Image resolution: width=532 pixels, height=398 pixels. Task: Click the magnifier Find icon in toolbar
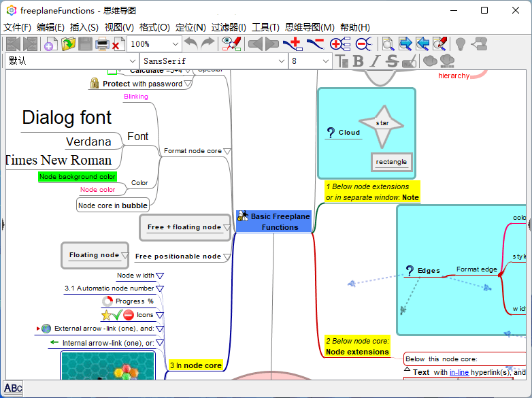click(x=387, y=44)
